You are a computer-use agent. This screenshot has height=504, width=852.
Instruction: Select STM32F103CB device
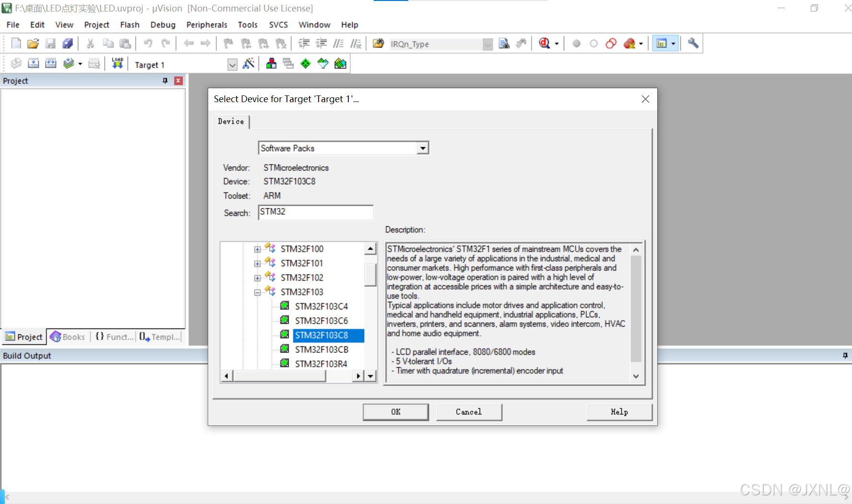click(x=322, y=350)
